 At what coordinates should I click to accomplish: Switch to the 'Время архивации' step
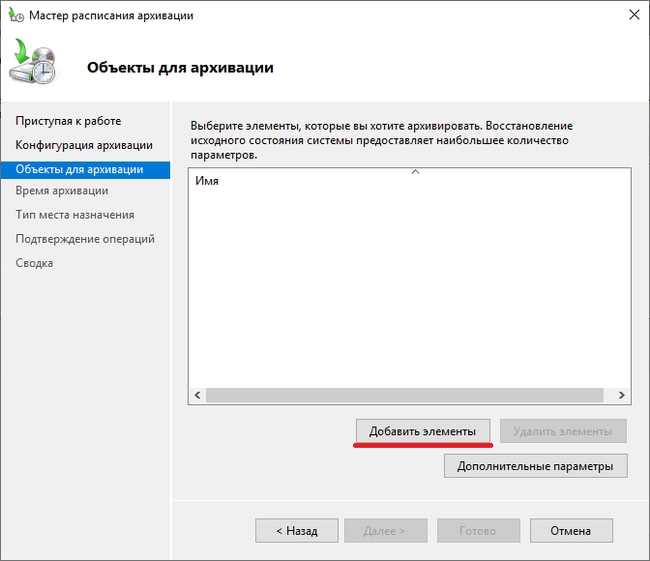(x=62, y=190)
